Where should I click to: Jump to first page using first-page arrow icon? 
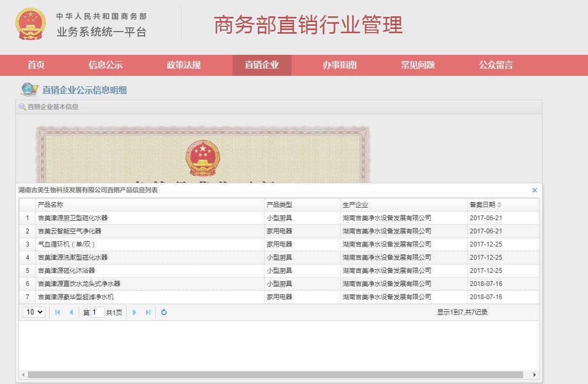57,312
